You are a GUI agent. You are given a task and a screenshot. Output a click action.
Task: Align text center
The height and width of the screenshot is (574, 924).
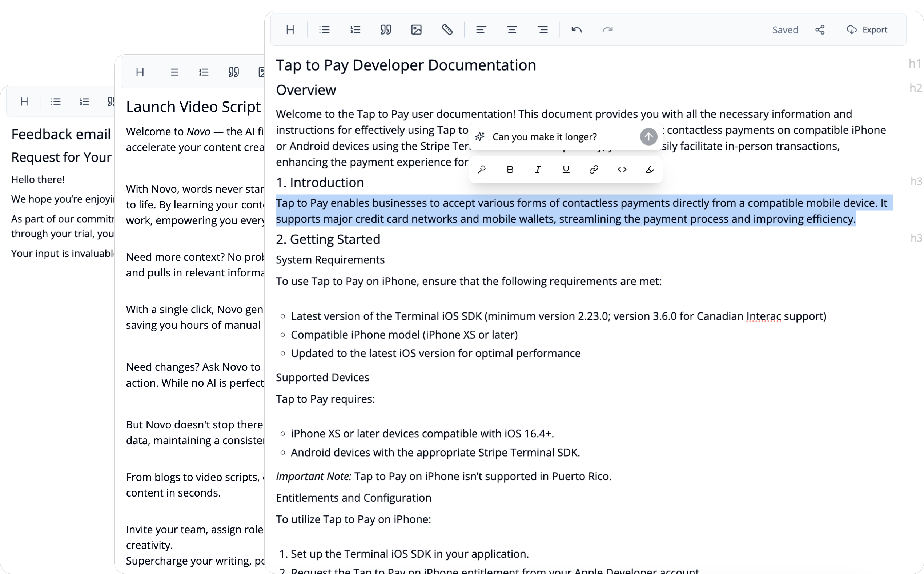pos(512,29)
